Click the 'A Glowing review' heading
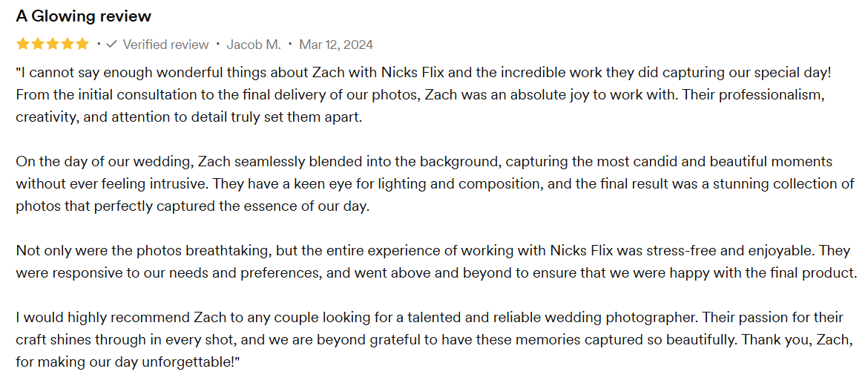Image resolution: width=868 pixels, height=386 pixels. click(x=84, y=16)
